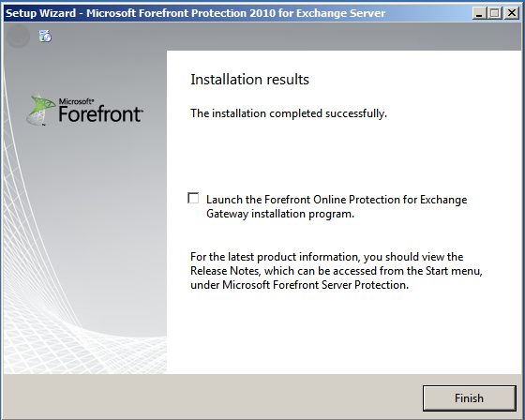Click the green Forefront logo emblem
Screen dimensions: 525x420
click(x=41, y=110)
